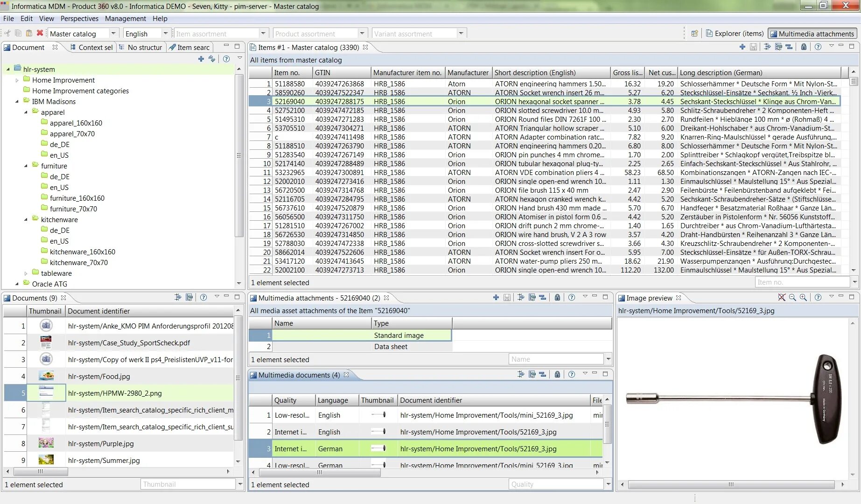Viewport: 861px width, 504px height.
Task: Open help in Multimedia documents view
Action: click(x=572, y=374)
